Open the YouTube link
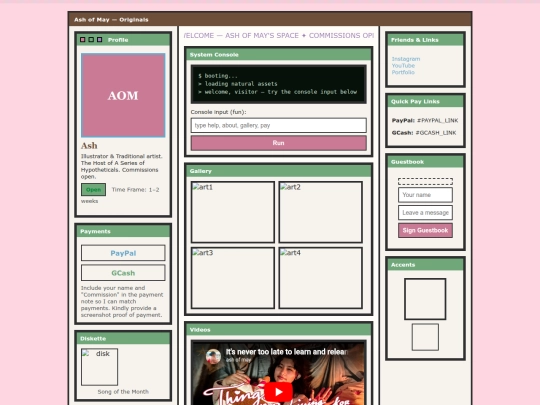Image resolution: width=540 pixels, height=405 pixels. [403, 65]
